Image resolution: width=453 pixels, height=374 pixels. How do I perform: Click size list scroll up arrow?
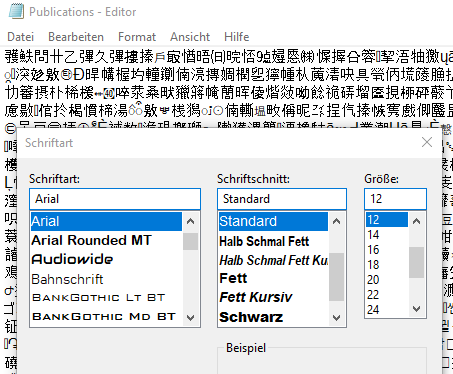click(416, 221)
